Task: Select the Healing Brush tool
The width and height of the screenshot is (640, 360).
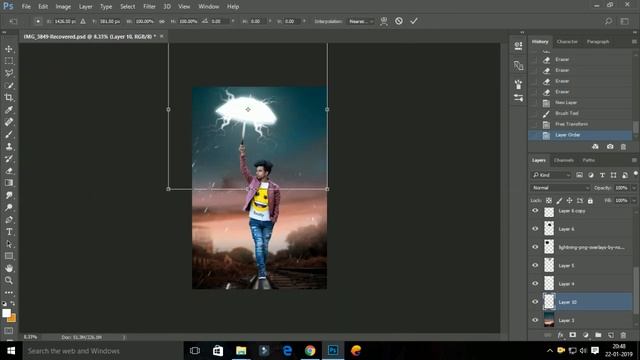Action: [x=9, y=122]
